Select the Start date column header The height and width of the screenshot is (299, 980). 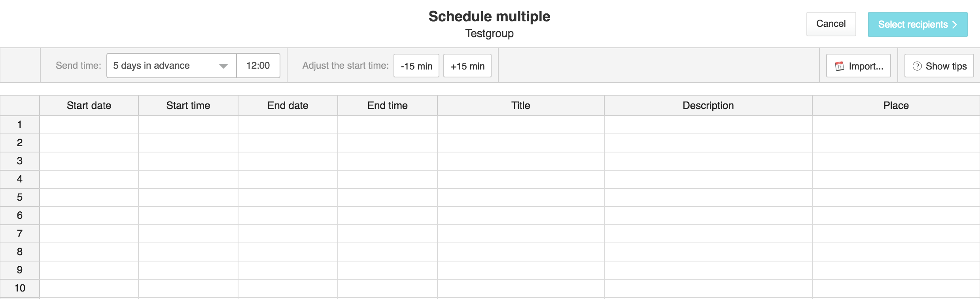[x=89, y=105]
